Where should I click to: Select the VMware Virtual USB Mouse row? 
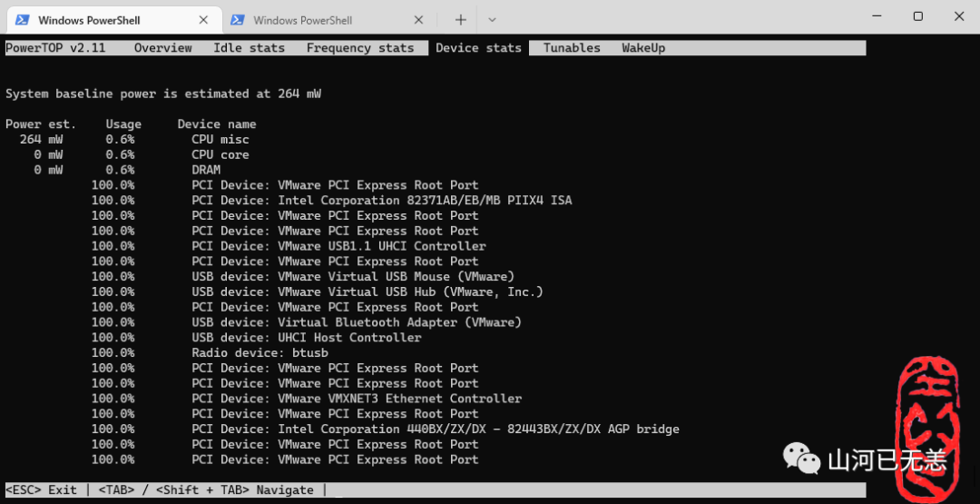click(303, 276)
